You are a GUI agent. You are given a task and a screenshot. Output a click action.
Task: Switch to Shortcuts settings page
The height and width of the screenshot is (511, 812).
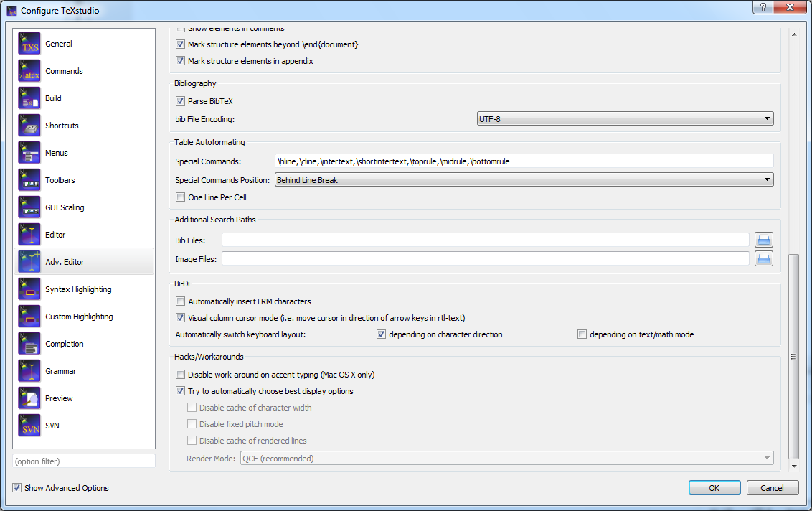point(84,126)
